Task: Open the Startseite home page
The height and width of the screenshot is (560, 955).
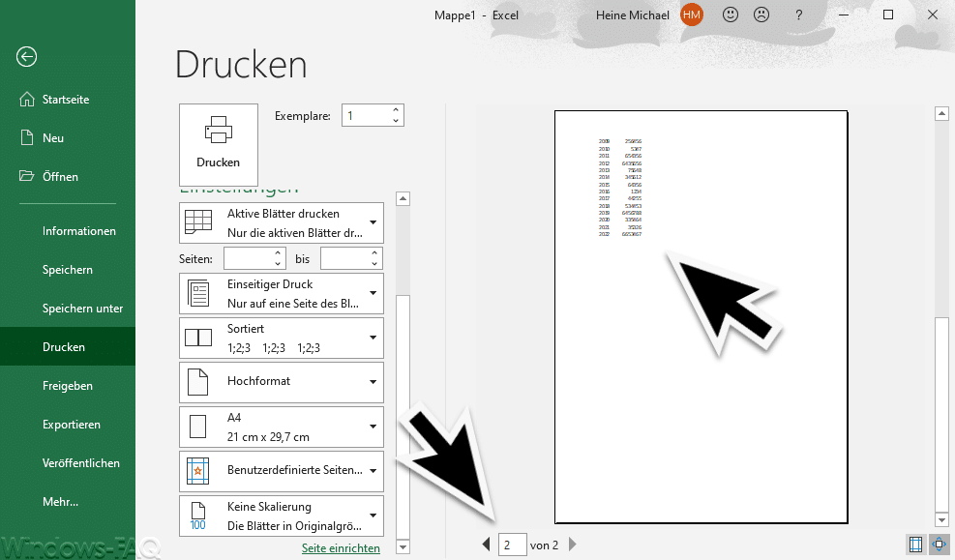Action: (x=68, y=100)
